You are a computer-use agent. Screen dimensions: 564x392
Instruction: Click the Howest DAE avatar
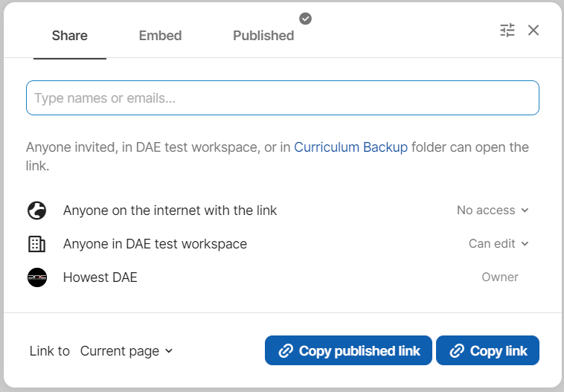(36, 277)
